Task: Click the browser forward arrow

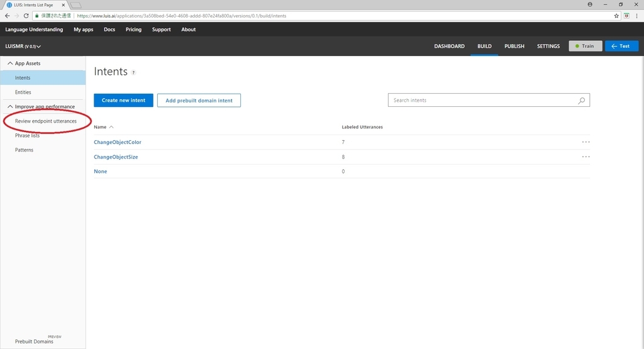Action: tap(16, 16)
